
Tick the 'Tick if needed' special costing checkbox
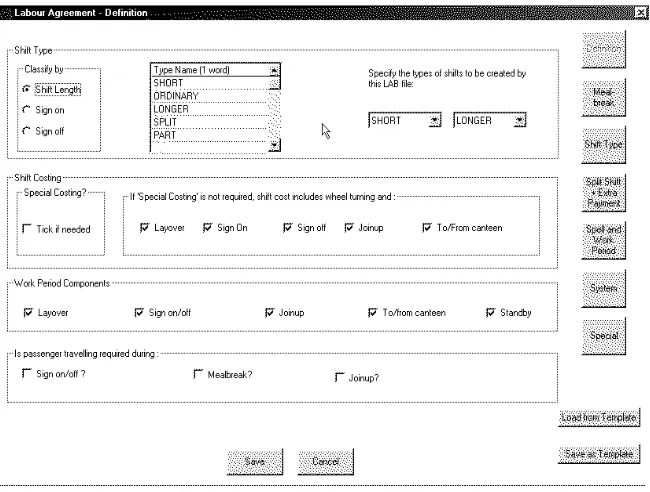click(x=27, y=229)
